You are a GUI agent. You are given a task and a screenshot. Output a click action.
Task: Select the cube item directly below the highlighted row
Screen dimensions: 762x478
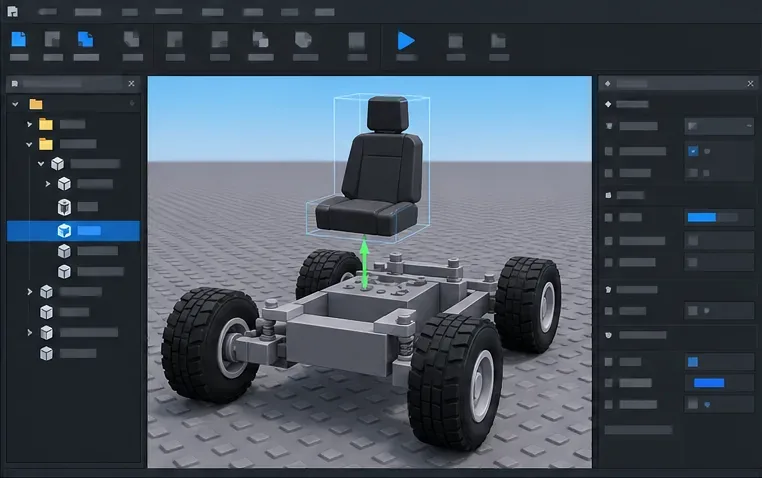pyautogui.click(x=64, y=251)
